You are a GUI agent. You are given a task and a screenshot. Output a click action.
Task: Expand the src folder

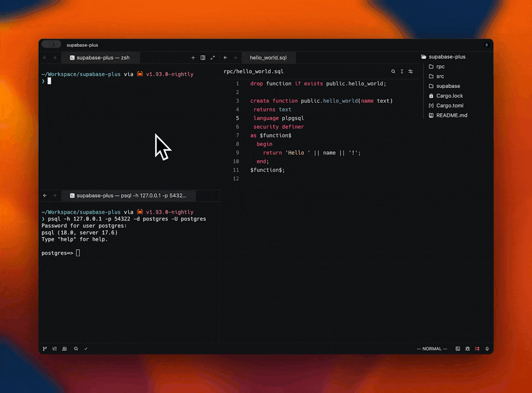click(440, 76)
